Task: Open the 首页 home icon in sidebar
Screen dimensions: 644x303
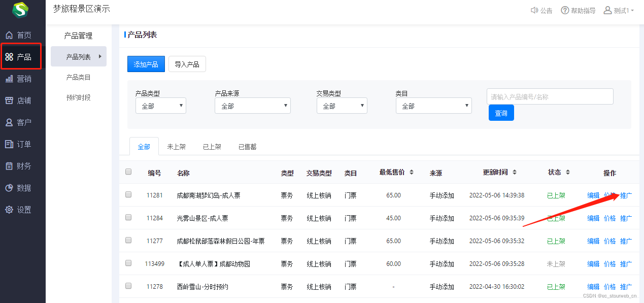Action: [9, 35]
